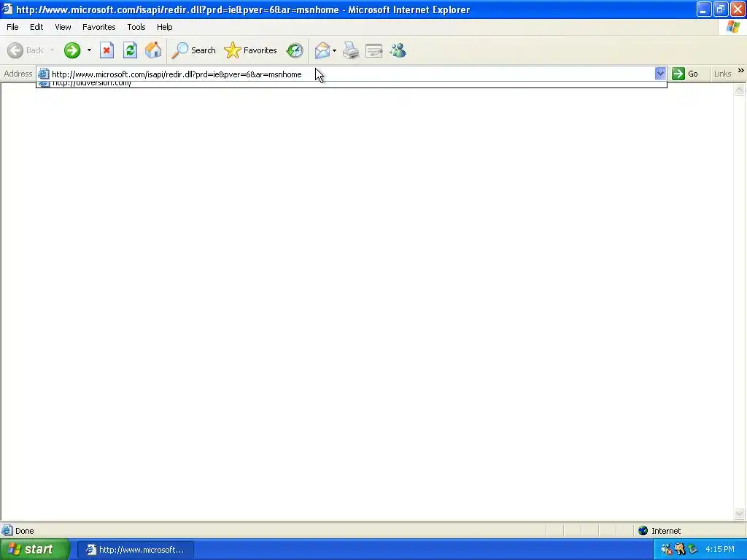Click the keys icon in the system tray
747x560 pixels.
[x=680, y=550]
